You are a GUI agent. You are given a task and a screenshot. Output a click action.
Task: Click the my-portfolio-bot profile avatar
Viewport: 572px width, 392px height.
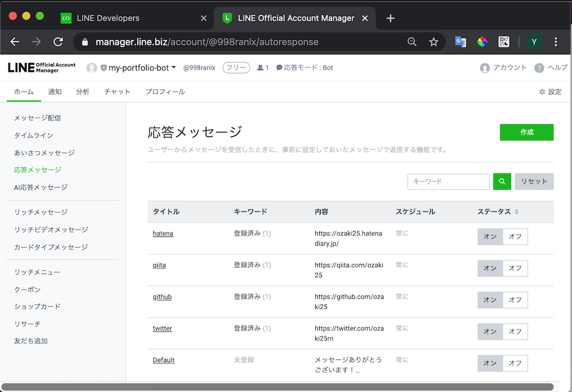pos(92,68)
